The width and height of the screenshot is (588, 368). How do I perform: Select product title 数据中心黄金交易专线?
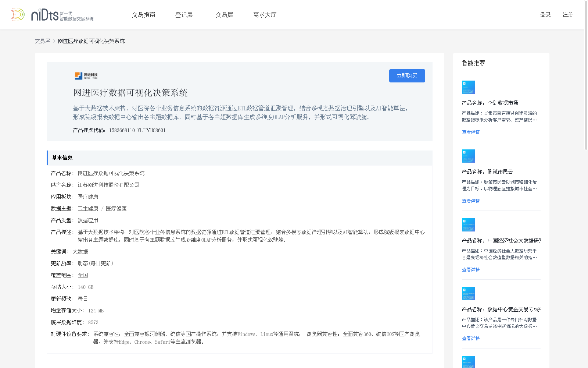click(x=514, y=309)
